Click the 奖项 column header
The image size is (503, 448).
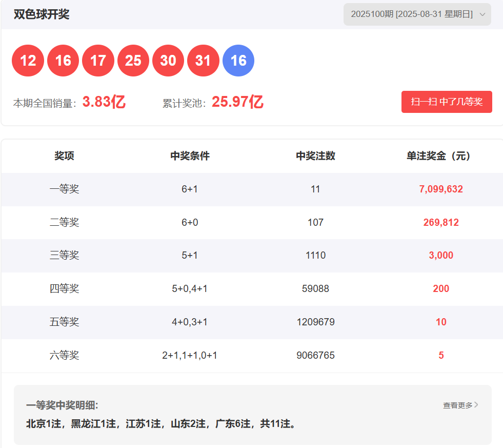pos(64,156)
